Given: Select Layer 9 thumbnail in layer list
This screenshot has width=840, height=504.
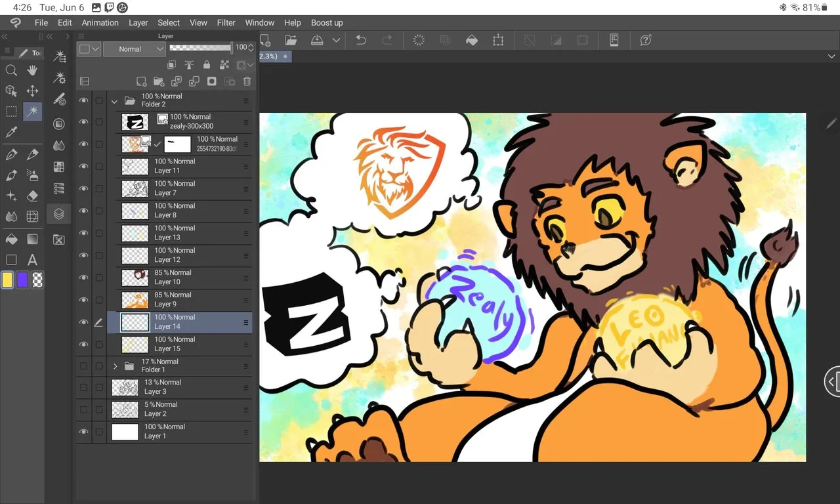Looking at the screenshot, I should pyautogui.click(x=135, y=300).
